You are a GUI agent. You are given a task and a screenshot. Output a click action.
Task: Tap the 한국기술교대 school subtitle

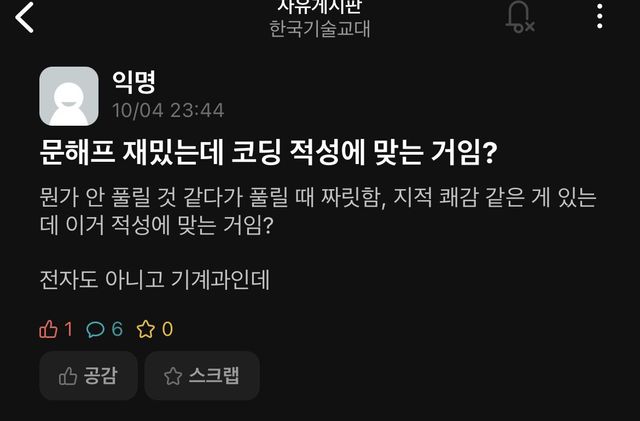coord(320,29)
